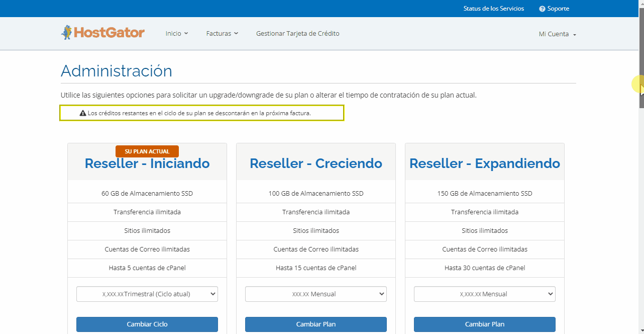Image resolution: width=644 pixels, height=334 pixels.
Task: Click Cambiar Plan under Reseller Expandiendo
Action: pyautogui.click(x=485, y=324)
